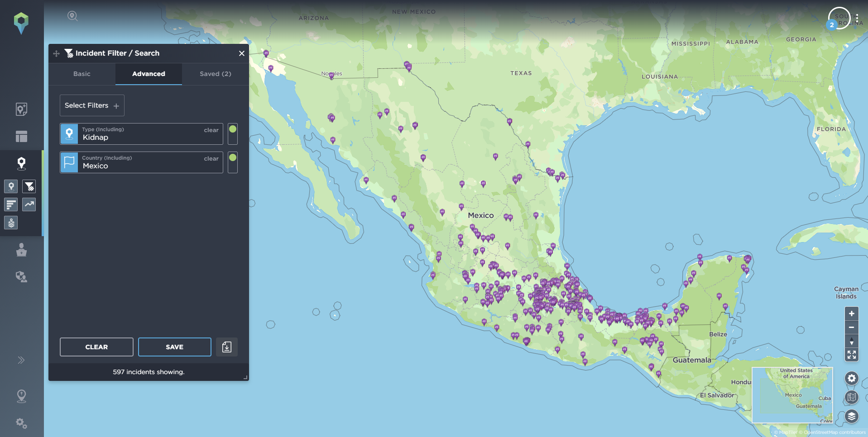Open the Select Filters dropdown
Screen dimensions: 868x437
[92, 105]
